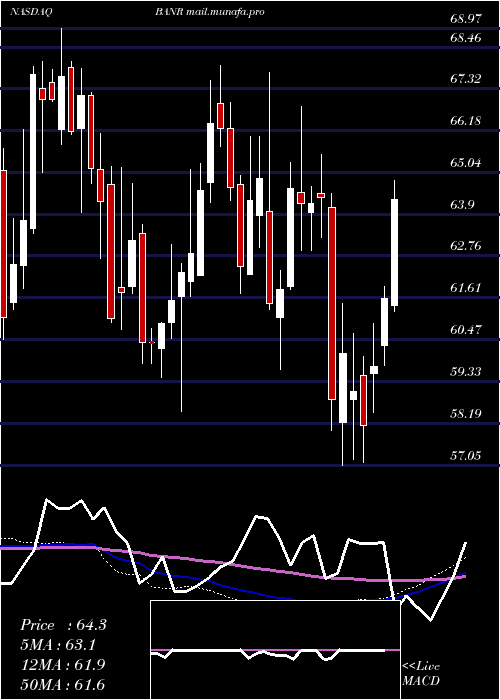
Task: Select the 60.47 price axis label
Action: (466, 329)
